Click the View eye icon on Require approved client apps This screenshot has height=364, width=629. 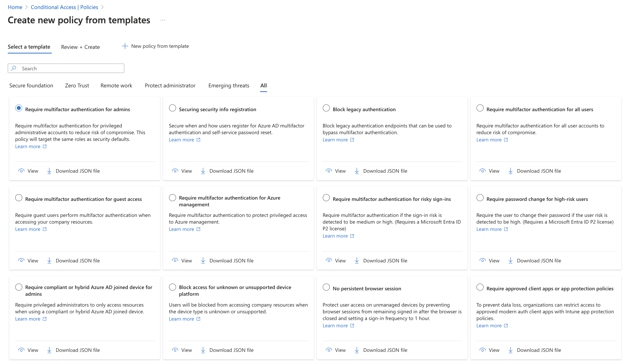483,350
